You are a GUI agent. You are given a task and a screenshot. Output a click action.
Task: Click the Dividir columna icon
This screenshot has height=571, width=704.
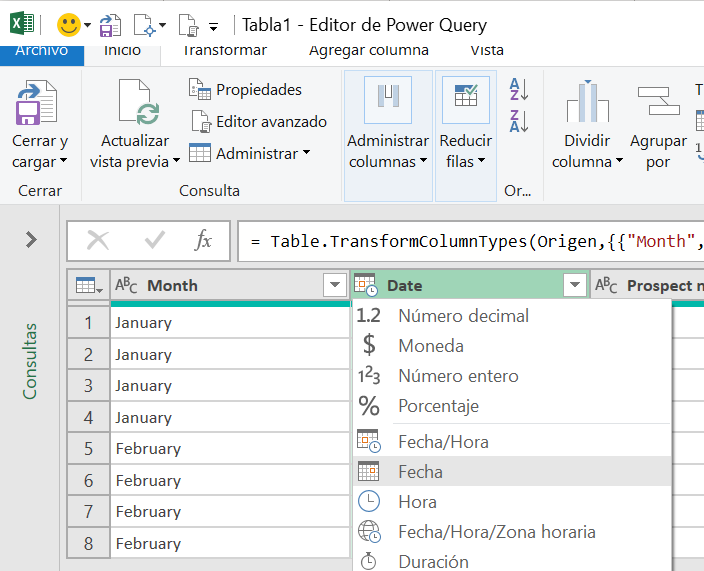tap(587, 101)
